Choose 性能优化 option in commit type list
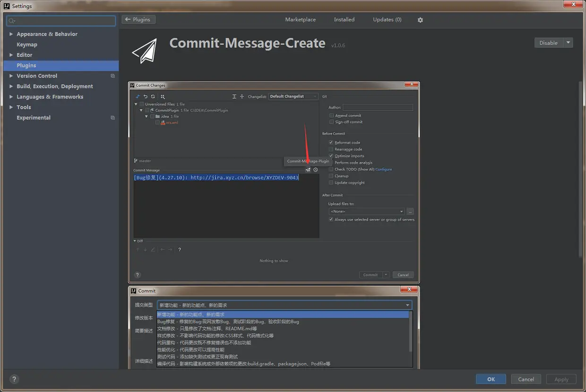The image size is (586, 392). (283, 349)
